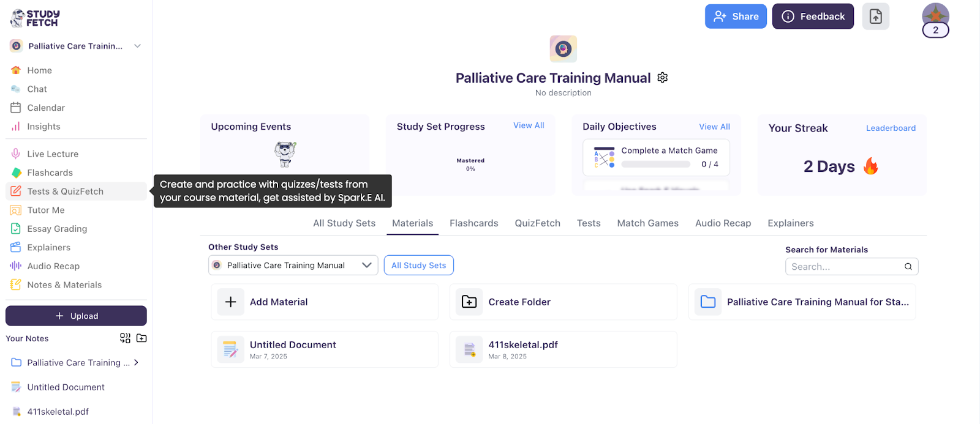This screenshot has height=424, width=980.
Task: Click the export document icon in header
Action: click(x=876, y=17)
